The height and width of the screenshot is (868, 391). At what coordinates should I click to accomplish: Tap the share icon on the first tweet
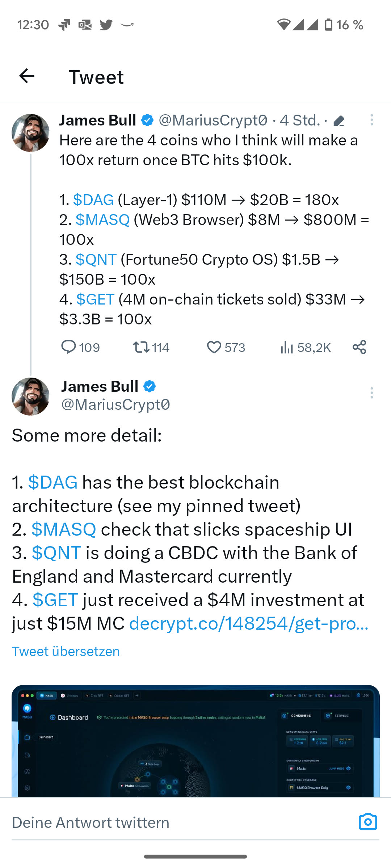point(359,347)
